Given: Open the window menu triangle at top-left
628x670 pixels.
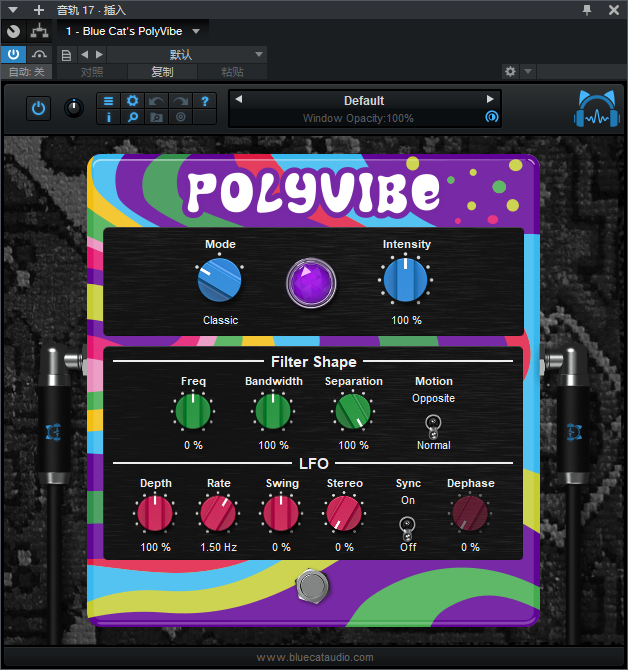Looking at the screenshot, I should click(13, 9).
